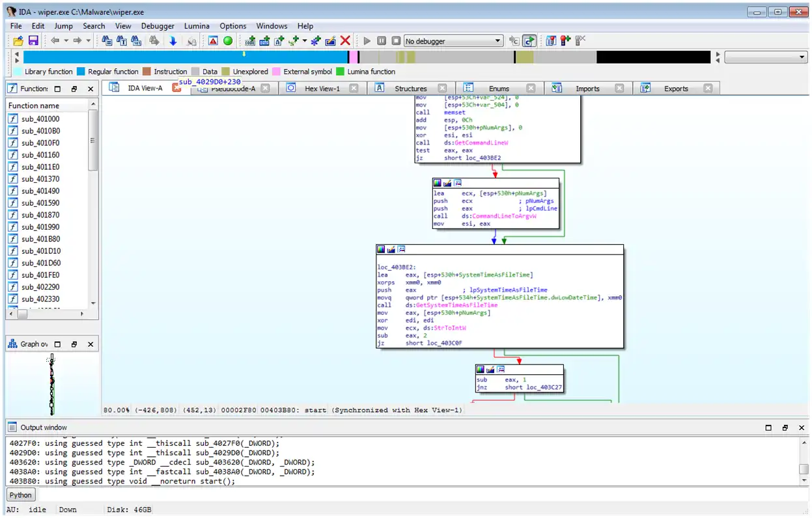Click the Python command input field
The image size is (812, 518).
tap(421, 495)
